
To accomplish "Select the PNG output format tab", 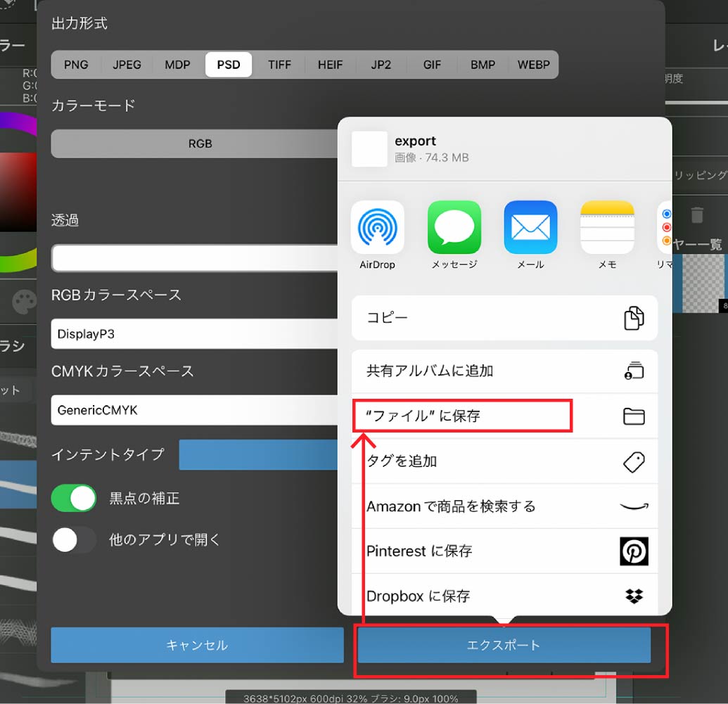I will [76, 65].
